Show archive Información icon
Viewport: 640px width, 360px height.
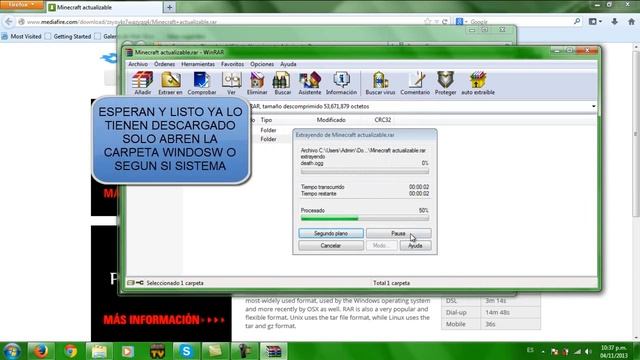click(x=341, y=83)
